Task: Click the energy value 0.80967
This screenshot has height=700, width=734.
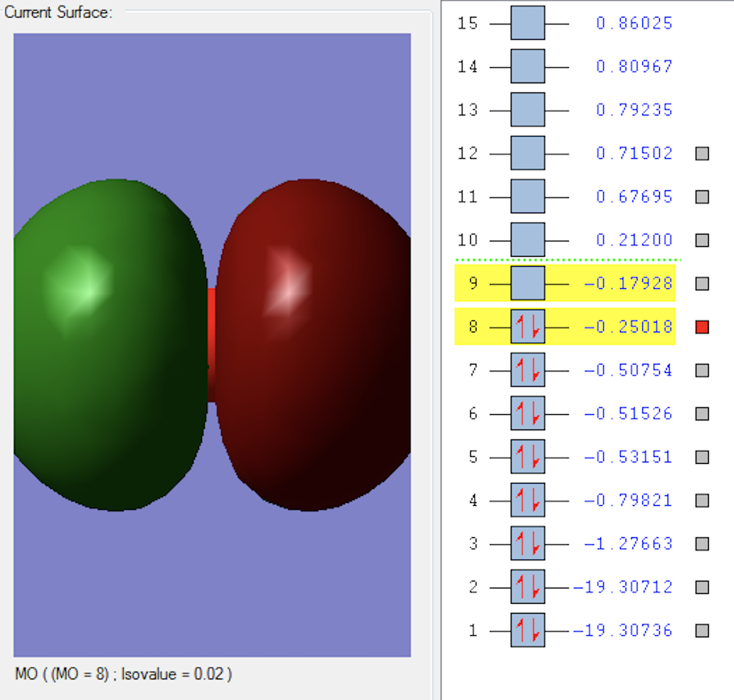Action: 635,66
